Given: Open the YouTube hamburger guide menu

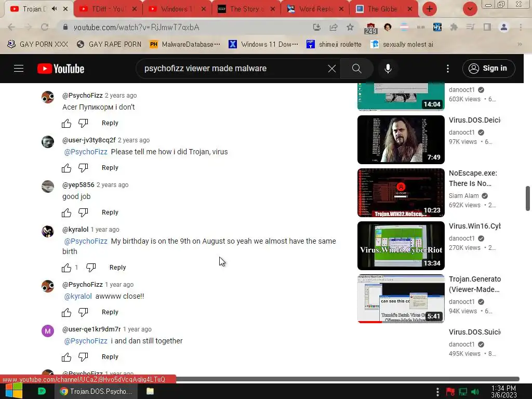Looking at the screenshot, I should 19,69.
